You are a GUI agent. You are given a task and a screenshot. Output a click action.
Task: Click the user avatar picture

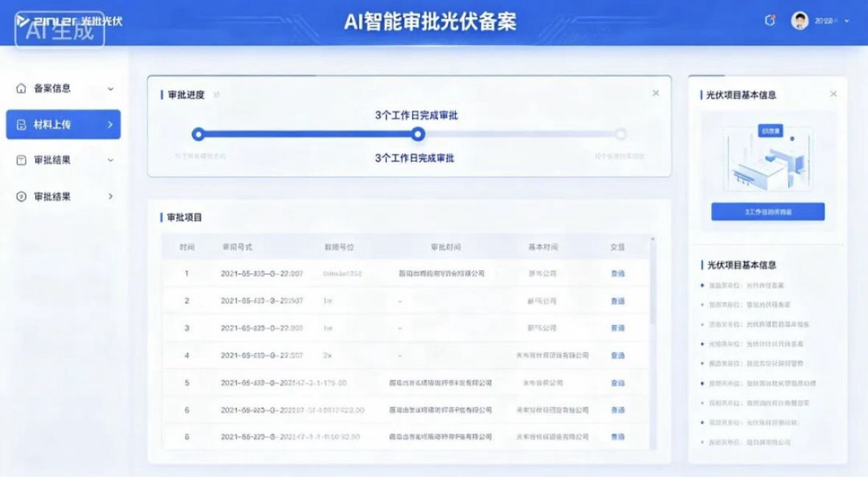[800, 20]
